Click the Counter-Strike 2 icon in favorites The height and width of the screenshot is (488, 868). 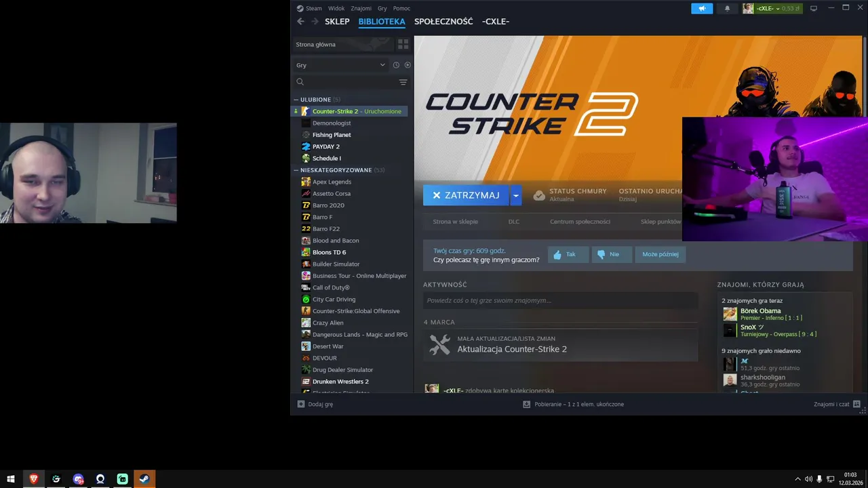pos(306,111)
